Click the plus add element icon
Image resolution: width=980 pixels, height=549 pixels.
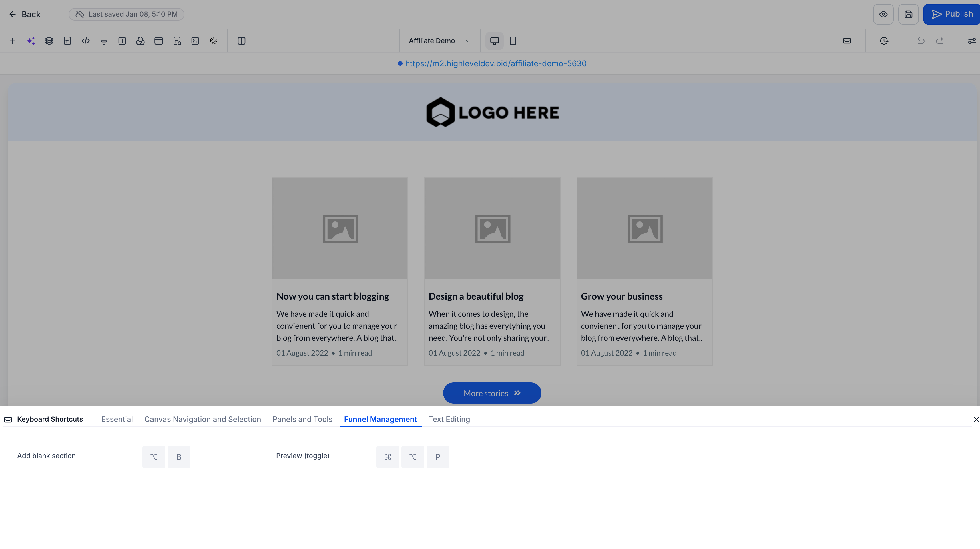point(13,41)
